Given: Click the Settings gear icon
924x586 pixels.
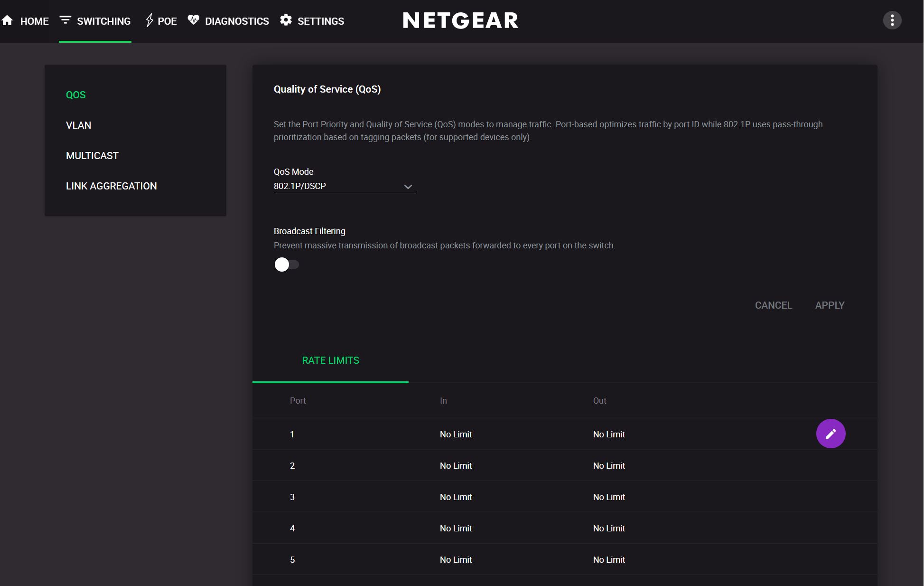Looking at the screenshot, I should pyautogui.click(x=285, y=20).
